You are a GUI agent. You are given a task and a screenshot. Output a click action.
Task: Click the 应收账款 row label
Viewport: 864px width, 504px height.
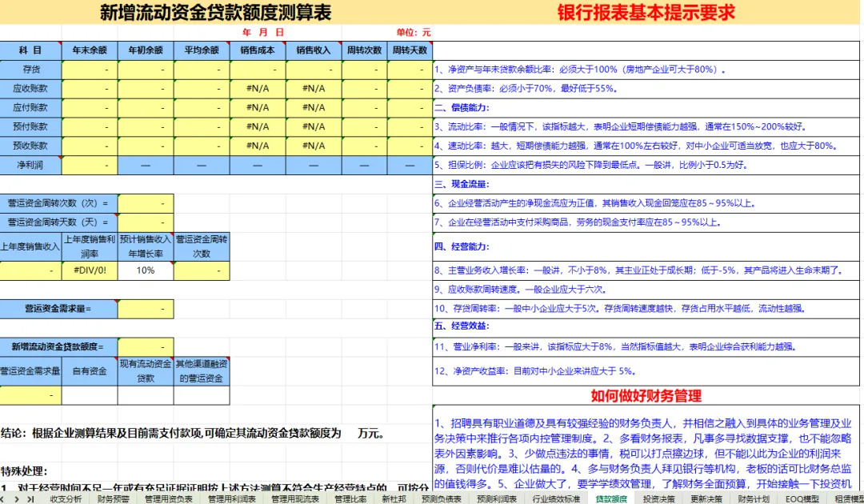(30, 89)
